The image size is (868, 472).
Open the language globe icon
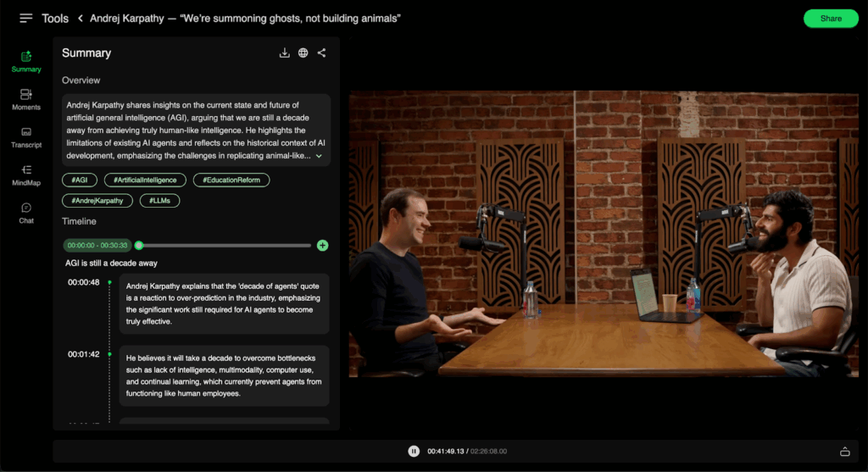tap(303, 53)
